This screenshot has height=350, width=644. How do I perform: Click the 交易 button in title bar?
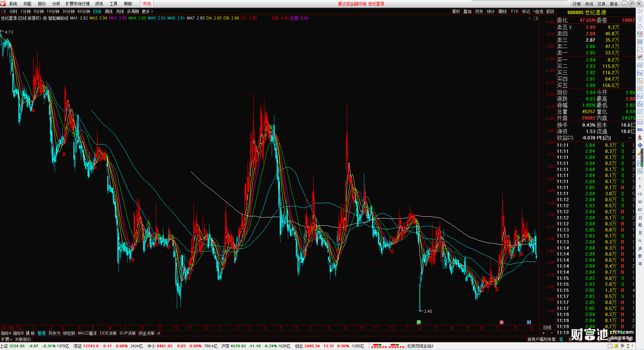tap(601, 4)
